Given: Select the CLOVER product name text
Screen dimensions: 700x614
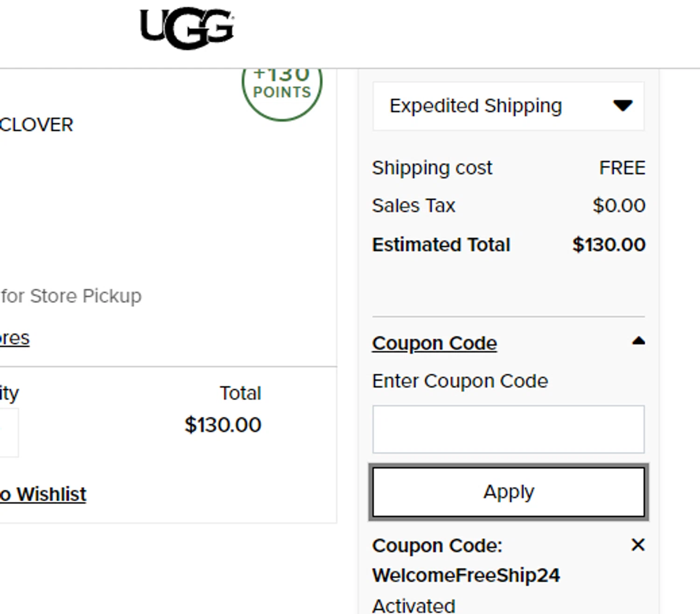Looking at the screenshot, I should click(x=36, y=125).
